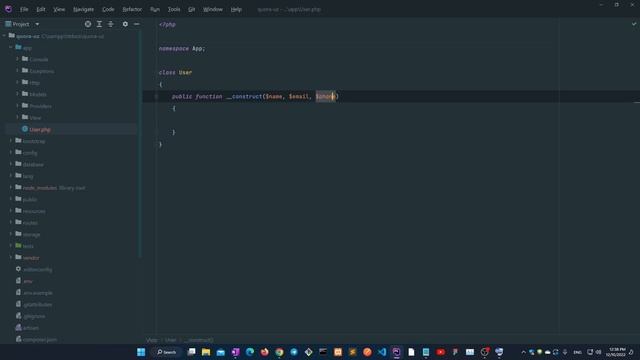Open the Windows Start menu
This screenshot has height=360, width=640.
pos(141,352)
